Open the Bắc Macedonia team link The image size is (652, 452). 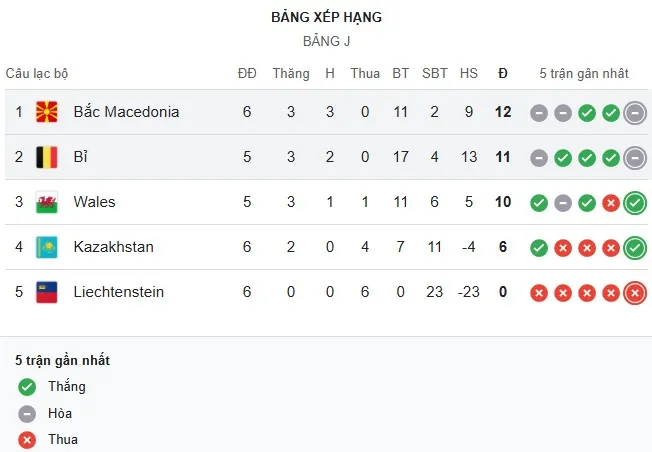pyautogui.click(x=126, y=112)
